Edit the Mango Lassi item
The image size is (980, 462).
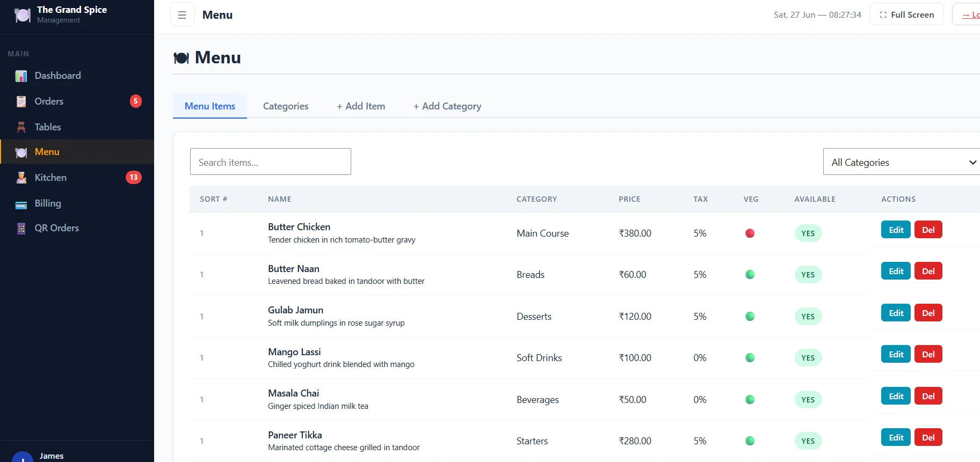coord(896,354)
